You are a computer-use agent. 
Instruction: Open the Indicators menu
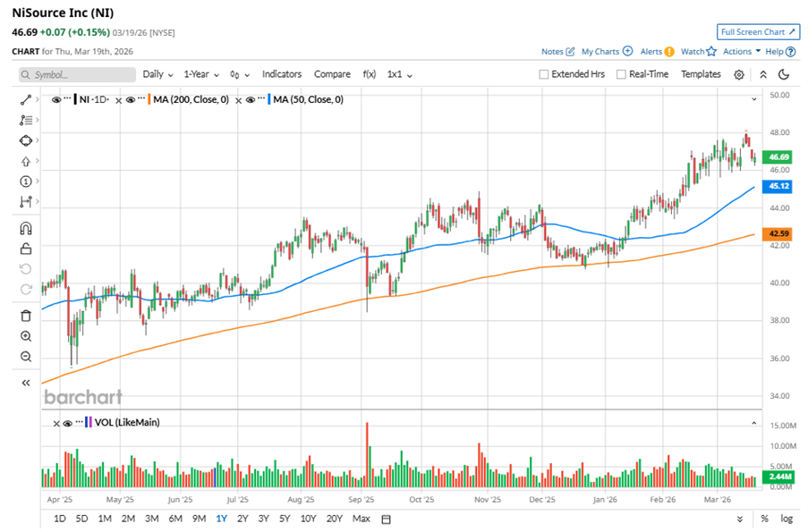[x=282, y=74]
